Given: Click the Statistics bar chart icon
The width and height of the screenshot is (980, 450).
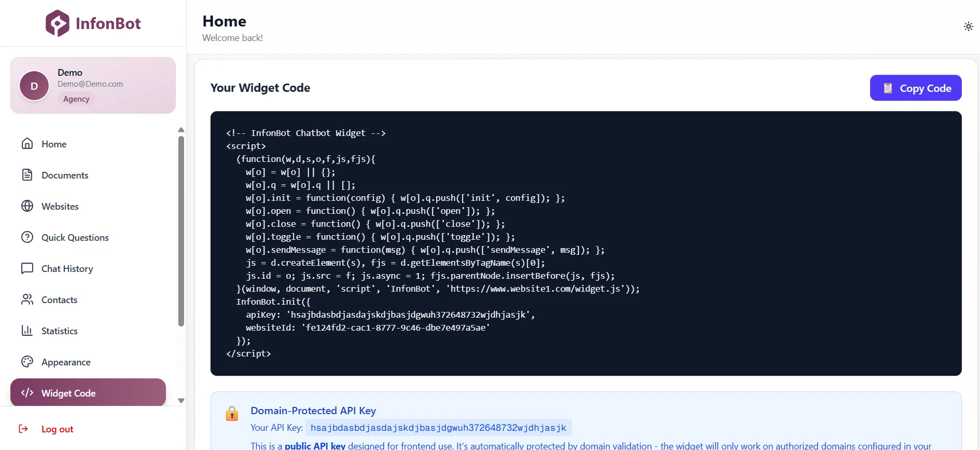Looking at the screenshot, I should click(x=27, y=331).
